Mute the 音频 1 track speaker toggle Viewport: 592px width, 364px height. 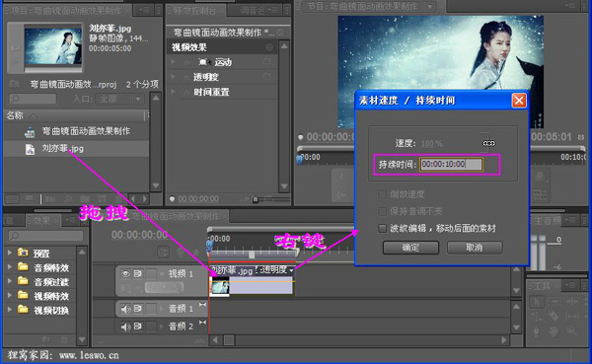click(x=125, y=309)
